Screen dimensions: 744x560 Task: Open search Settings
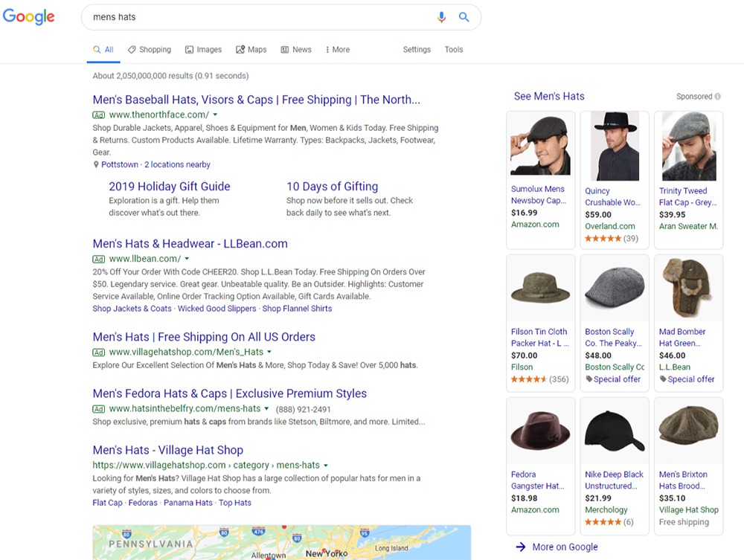pyautogui.click(x=417, y=49)
